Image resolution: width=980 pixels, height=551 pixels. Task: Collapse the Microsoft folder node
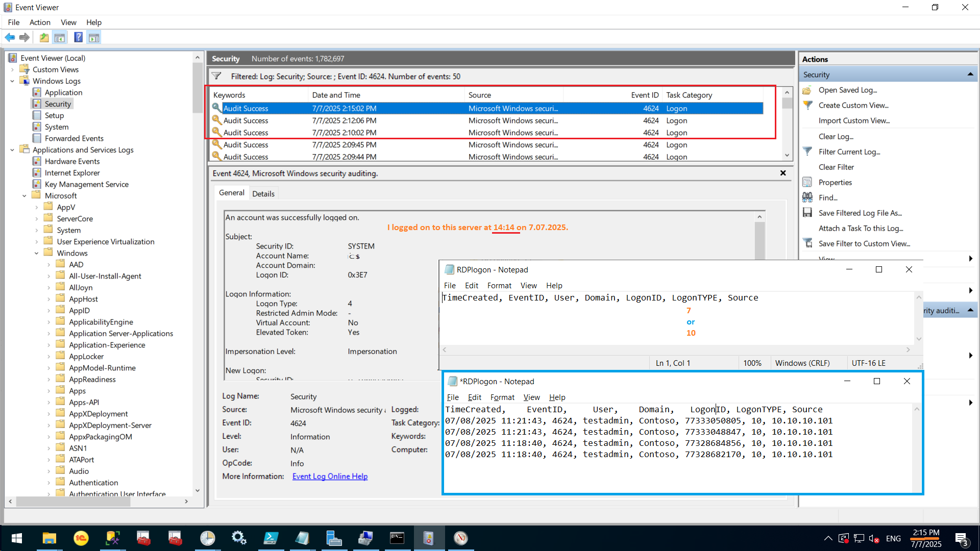(x=24, y=196)
